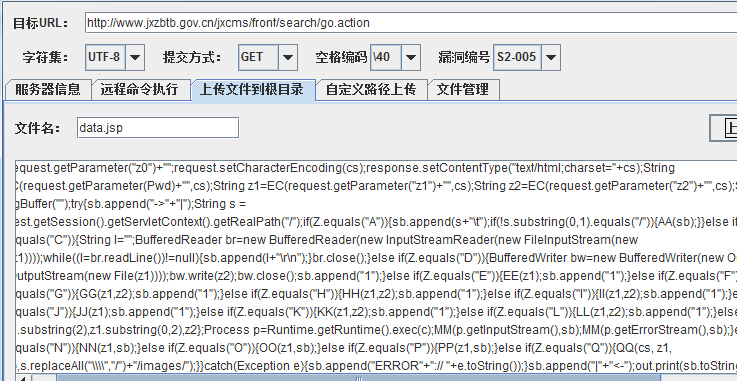Switch to the 服务器信息 tab
The image size is (737, 381).
coord(47,89)
